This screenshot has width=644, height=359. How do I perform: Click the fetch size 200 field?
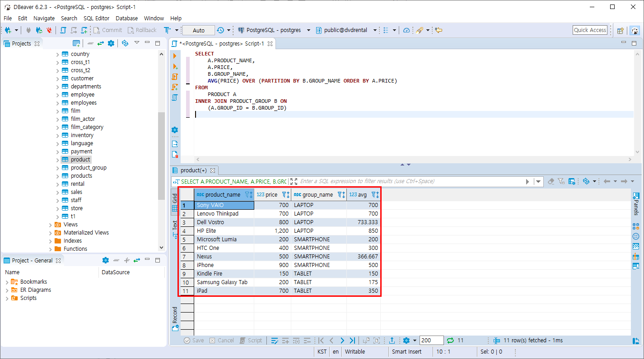[x=431, y=341]
